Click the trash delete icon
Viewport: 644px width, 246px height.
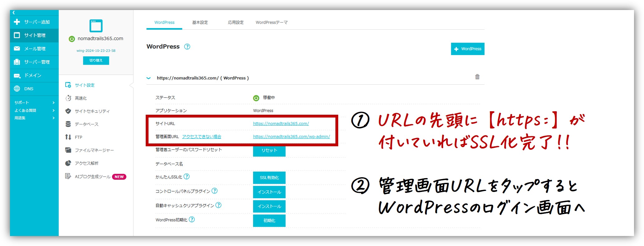(x=477, y=77)
